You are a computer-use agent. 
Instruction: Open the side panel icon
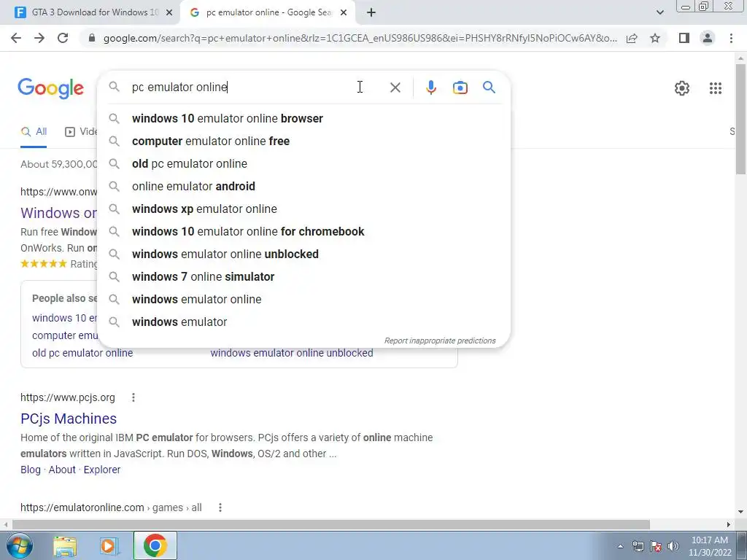click(x=684, y=38)
